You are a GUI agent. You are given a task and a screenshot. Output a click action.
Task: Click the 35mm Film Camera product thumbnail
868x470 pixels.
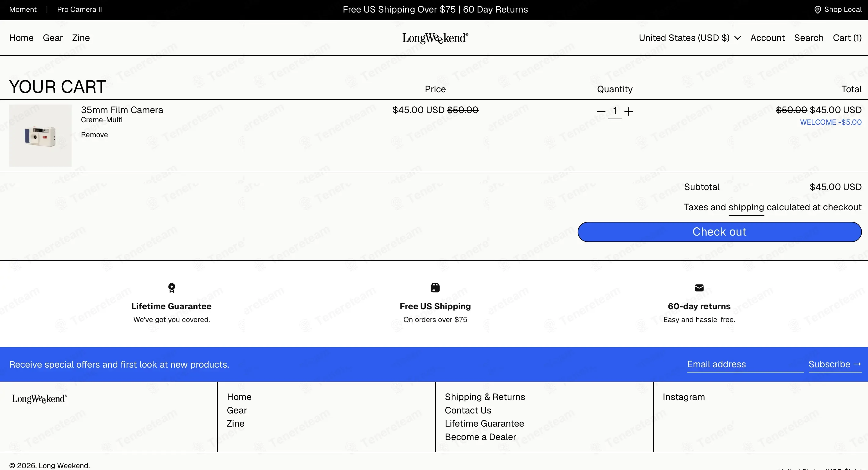[40, 135]
